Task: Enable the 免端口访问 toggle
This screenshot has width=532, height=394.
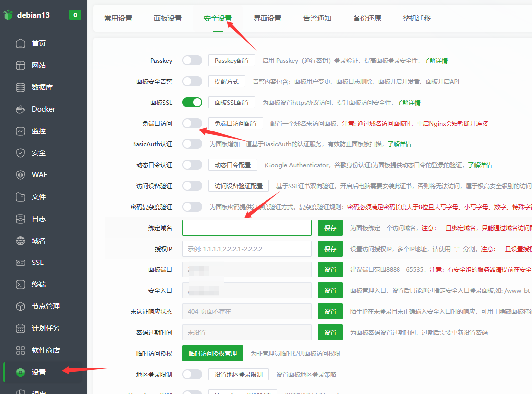Action: click(192, 123)
